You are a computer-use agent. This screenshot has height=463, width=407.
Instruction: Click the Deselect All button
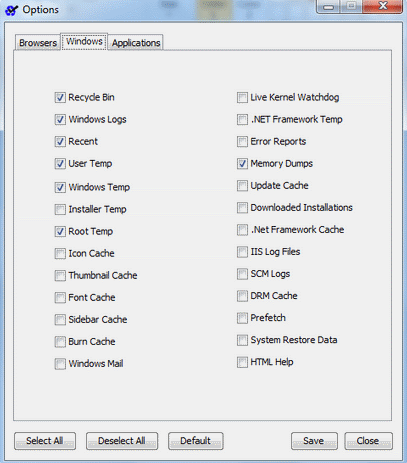(122, 441)
